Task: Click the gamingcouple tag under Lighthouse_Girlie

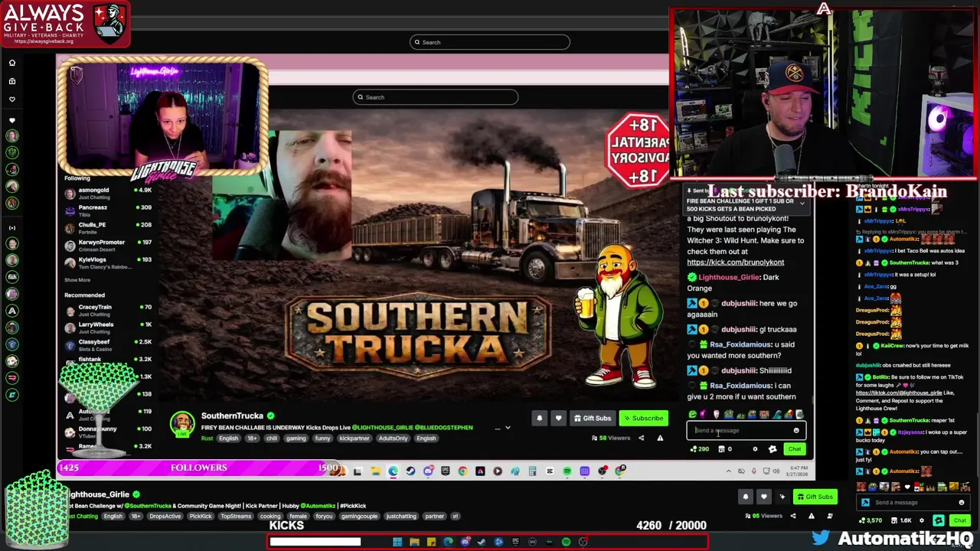Action: 358,517
